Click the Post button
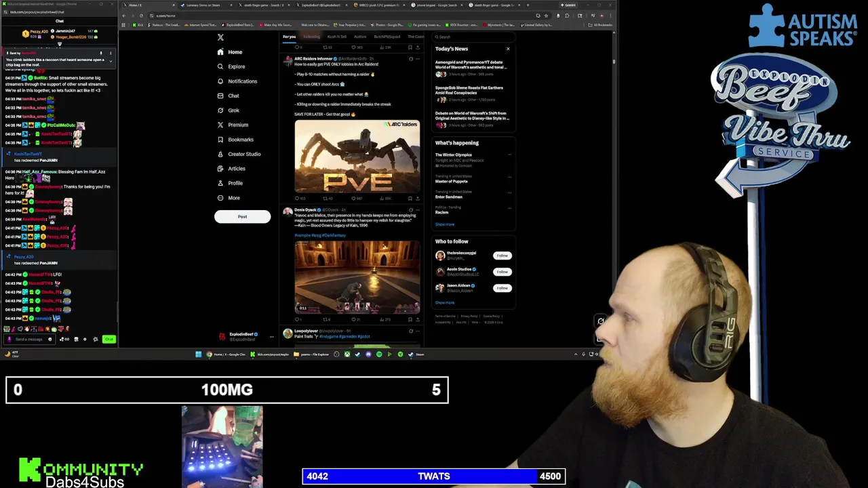The image size is (868, 488). coord(242,217)
